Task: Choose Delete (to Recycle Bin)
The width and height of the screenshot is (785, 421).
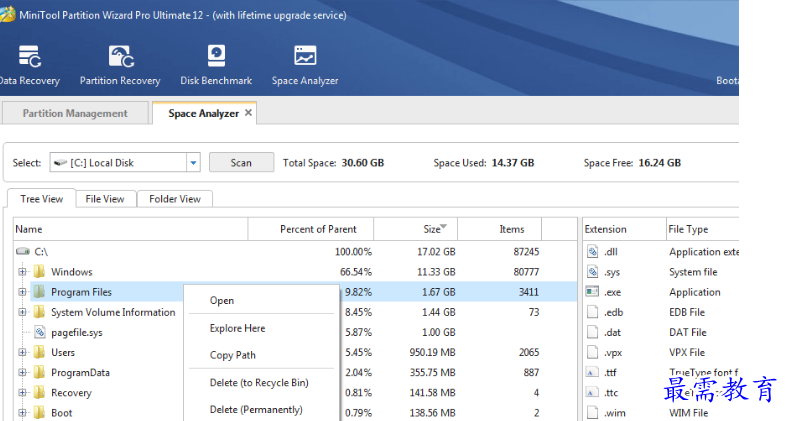Action: pos(261,383)
